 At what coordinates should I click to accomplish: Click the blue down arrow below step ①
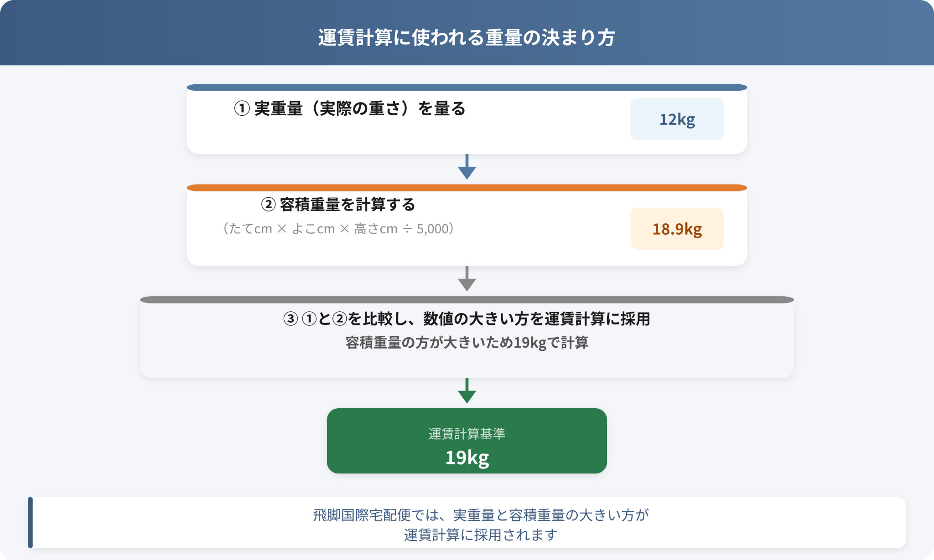(467, 167)
